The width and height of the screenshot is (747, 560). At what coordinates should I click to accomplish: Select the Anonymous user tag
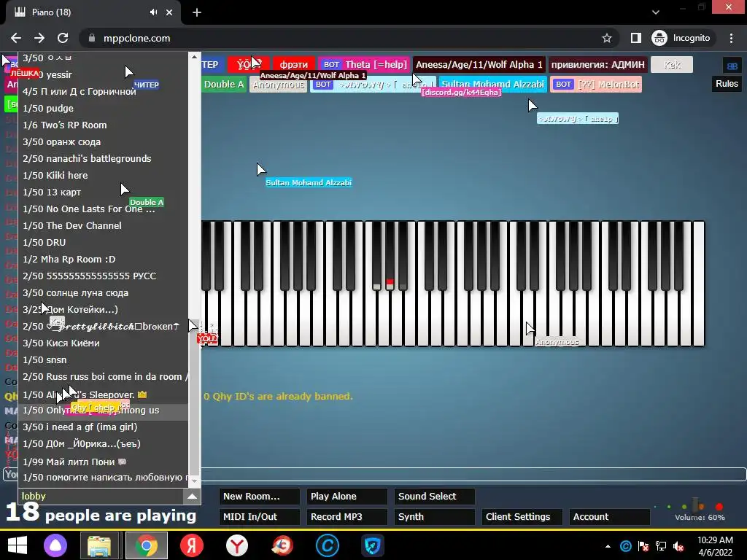[278, 85]
